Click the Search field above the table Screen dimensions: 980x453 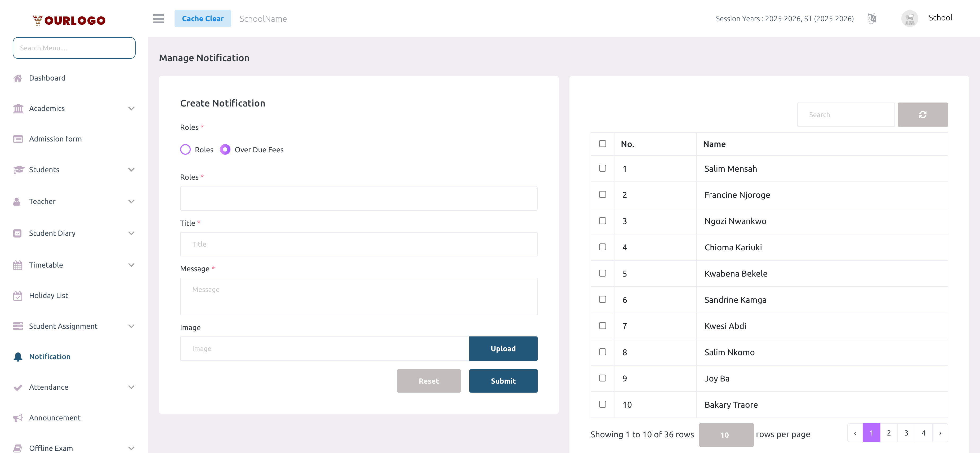point(846,114)
